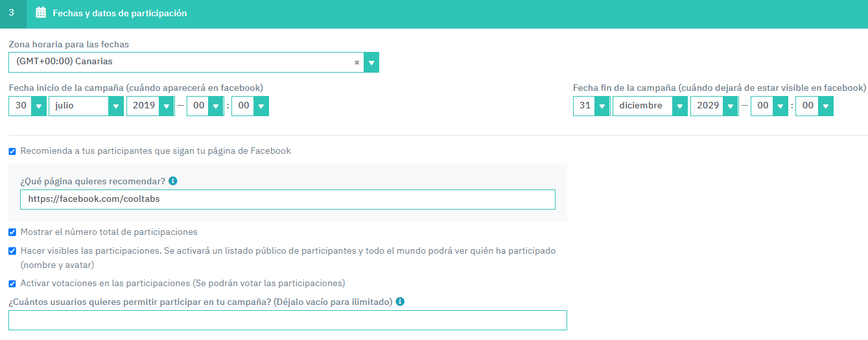
Task: Clear the Canarias timezone with the x icon
Action: (357, 63)
